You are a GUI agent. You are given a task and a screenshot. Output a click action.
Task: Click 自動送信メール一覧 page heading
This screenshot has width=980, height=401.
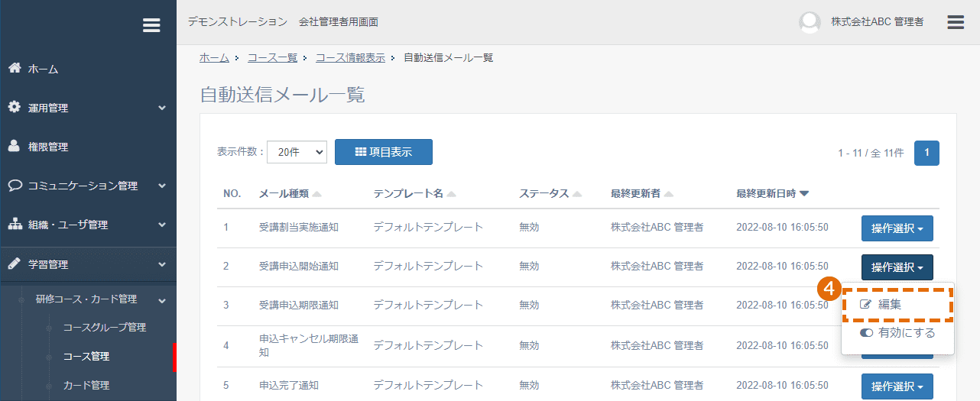[282, 95]
